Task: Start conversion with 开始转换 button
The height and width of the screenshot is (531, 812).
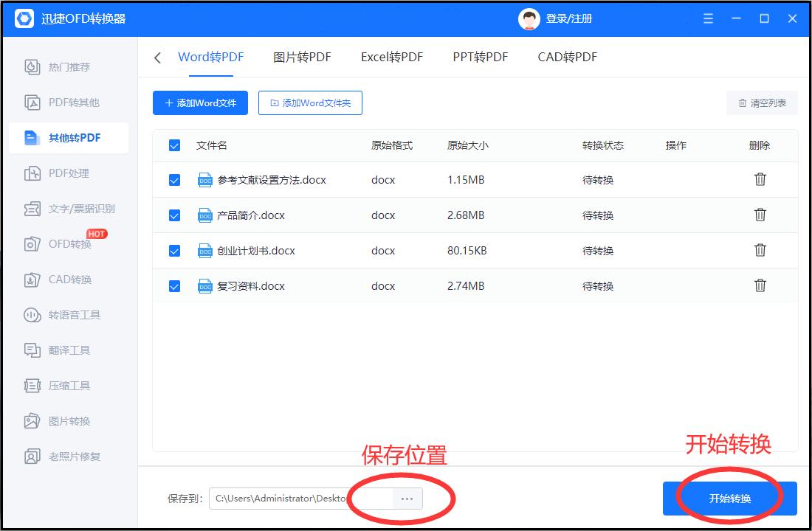Action: click(730, 499)
